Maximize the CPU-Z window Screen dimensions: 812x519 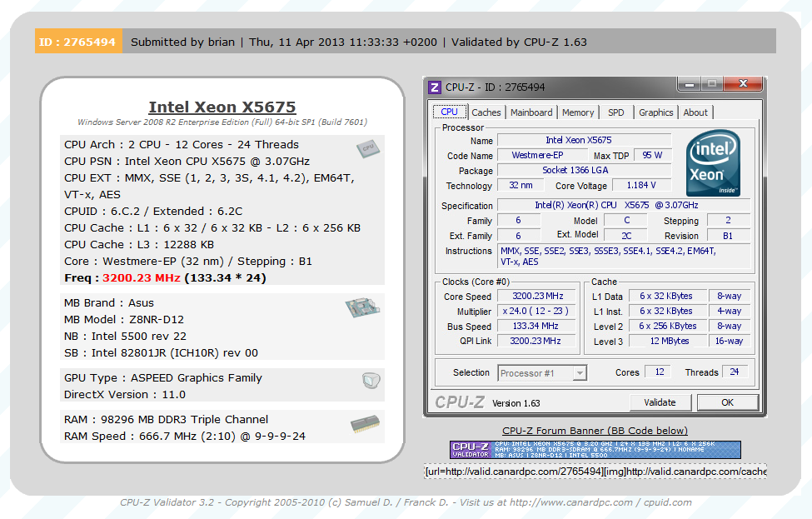pyautogui.click(x=713, y=83)
